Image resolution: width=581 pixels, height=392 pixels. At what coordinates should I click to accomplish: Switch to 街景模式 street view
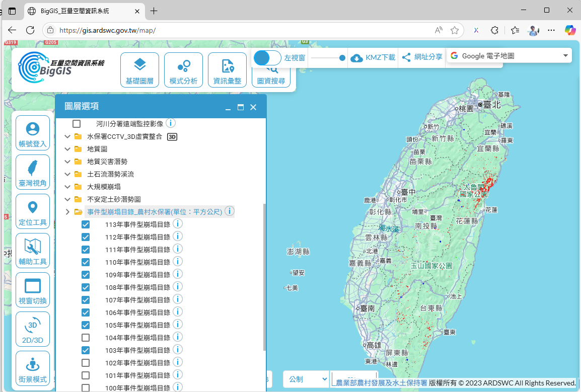tap(32, 368)
